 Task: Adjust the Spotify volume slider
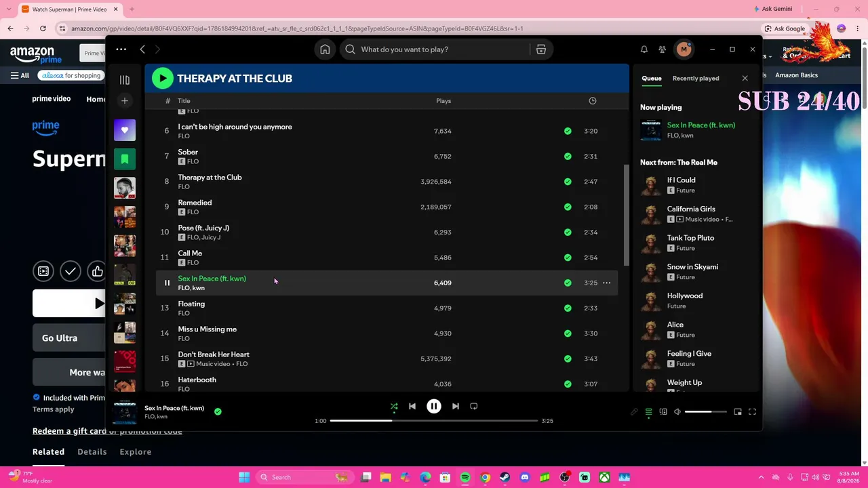click(705, 412)
